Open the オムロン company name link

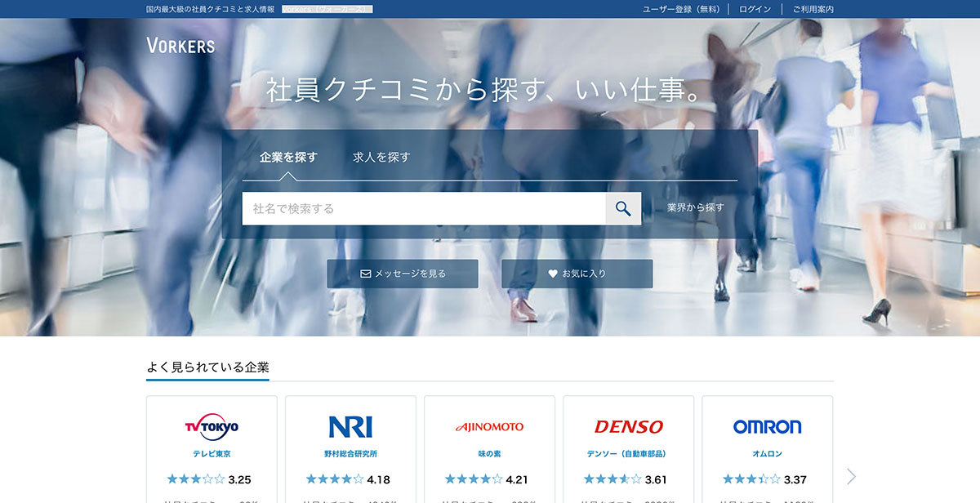767,453
